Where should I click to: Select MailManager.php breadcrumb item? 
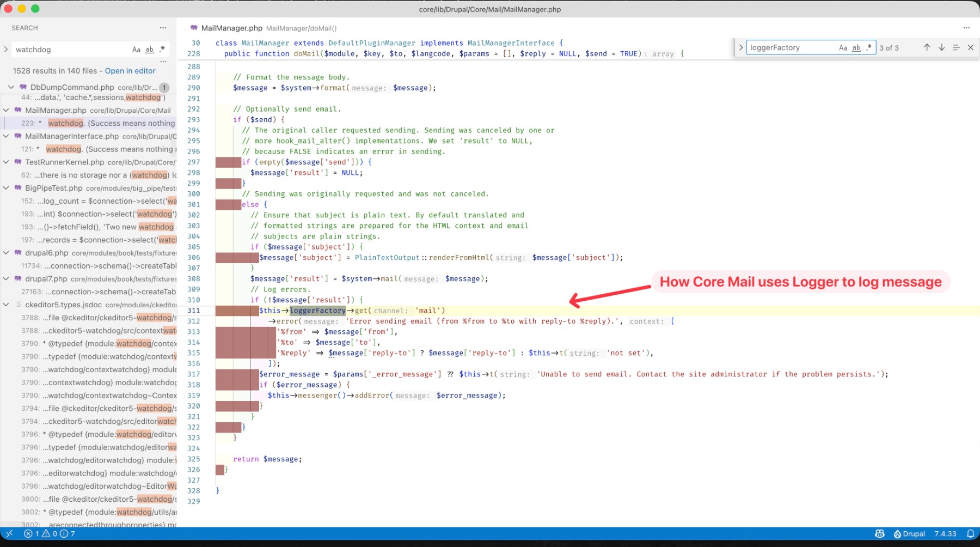pos(231,28)
